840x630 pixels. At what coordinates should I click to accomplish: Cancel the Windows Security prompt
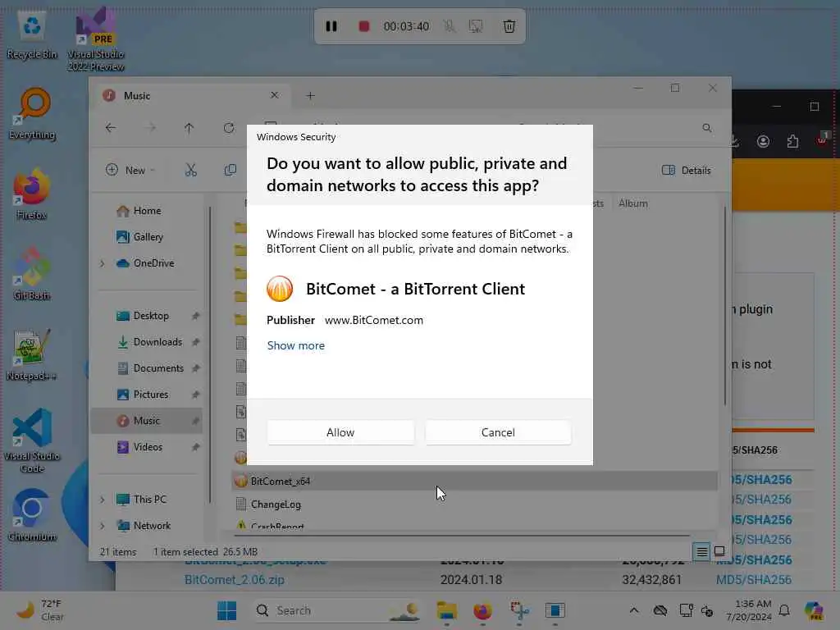(498, 432)
